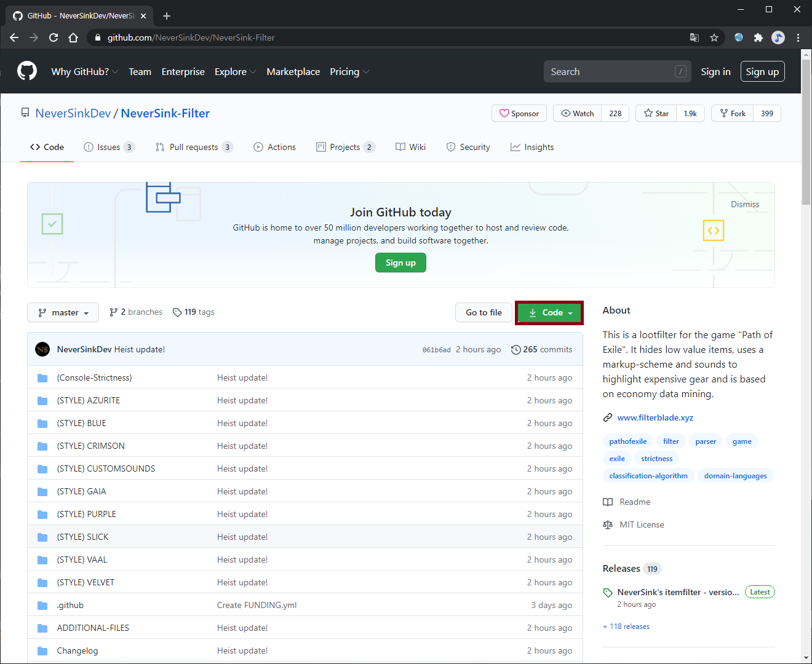Expand the Why GitHub? menu
The image size is (812, 664).
[x=85, y=71]
